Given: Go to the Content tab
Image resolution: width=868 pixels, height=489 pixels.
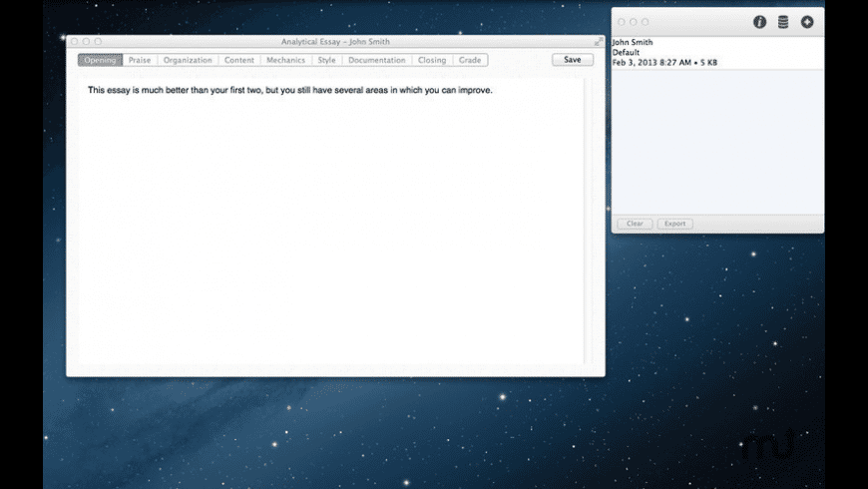Looking at the screenshot, I should pyautogui.click(x=239, y=60).
